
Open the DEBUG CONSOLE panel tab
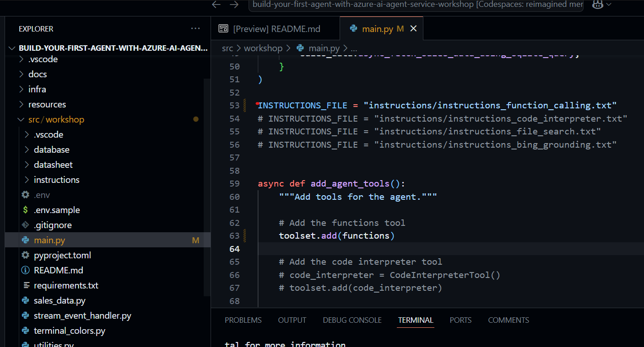(x=352, y=320)
